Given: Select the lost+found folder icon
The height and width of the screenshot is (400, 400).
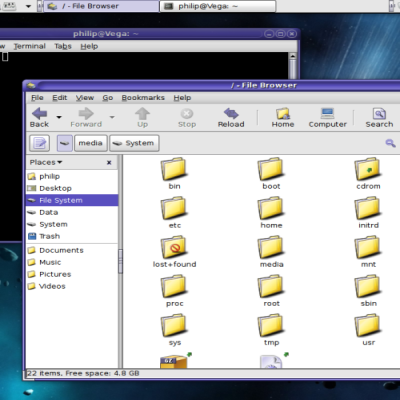Looking at the screenshot, I should (173, 247).
